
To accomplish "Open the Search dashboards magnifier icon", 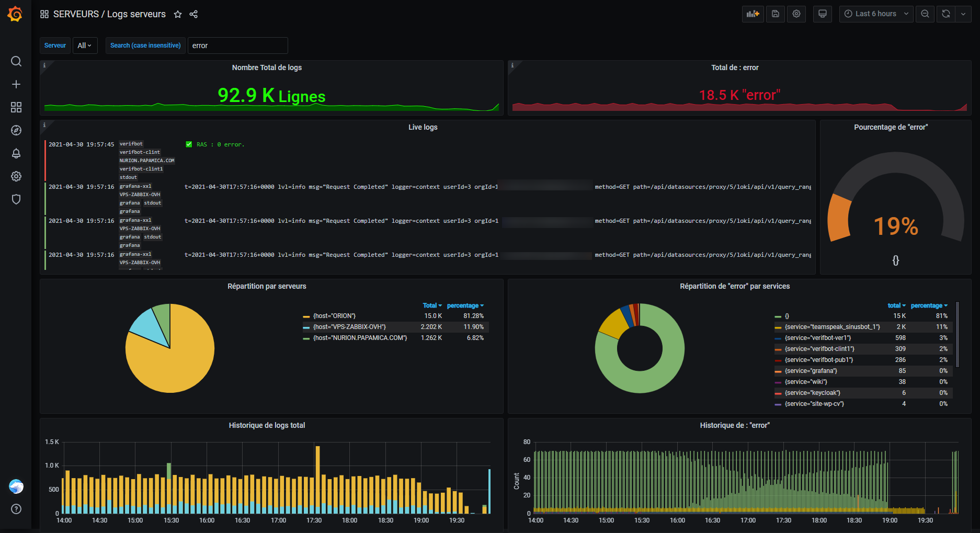I will pos(16,61).
